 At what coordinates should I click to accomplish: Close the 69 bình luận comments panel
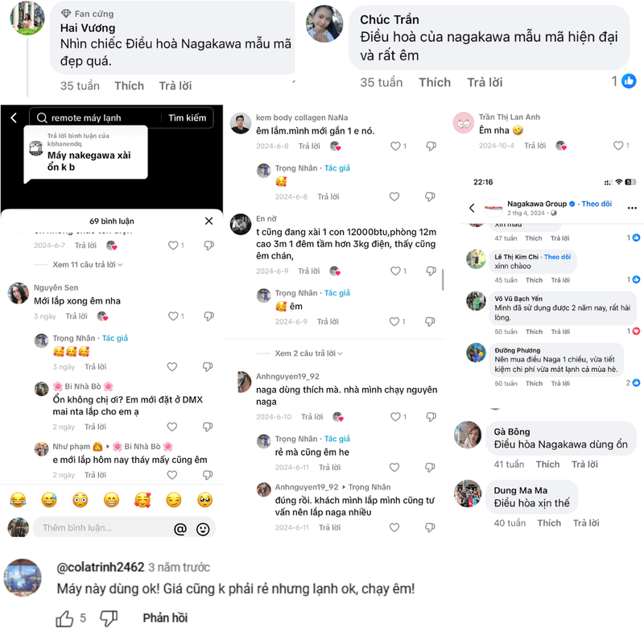coord(208,221)
